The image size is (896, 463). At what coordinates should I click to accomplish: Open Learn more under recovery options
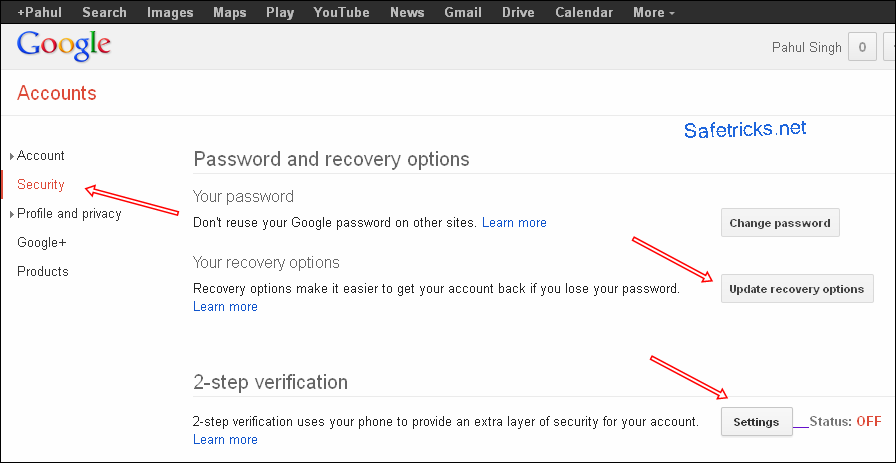[225, 307]
